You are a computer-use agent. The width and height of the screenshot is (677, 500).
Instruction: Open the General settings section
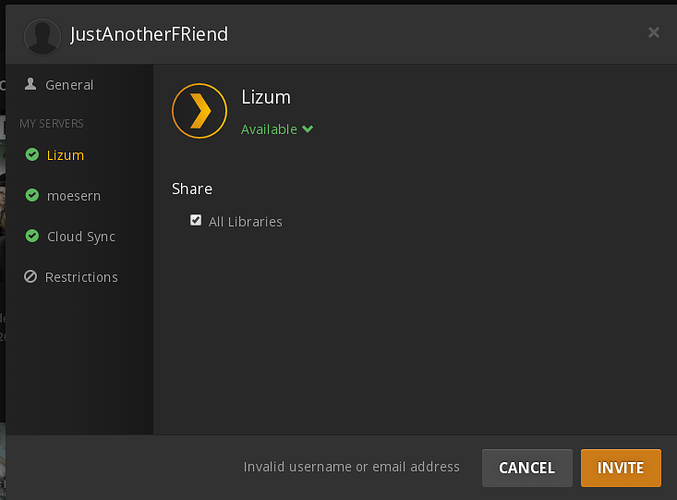[x=69, y=85]
